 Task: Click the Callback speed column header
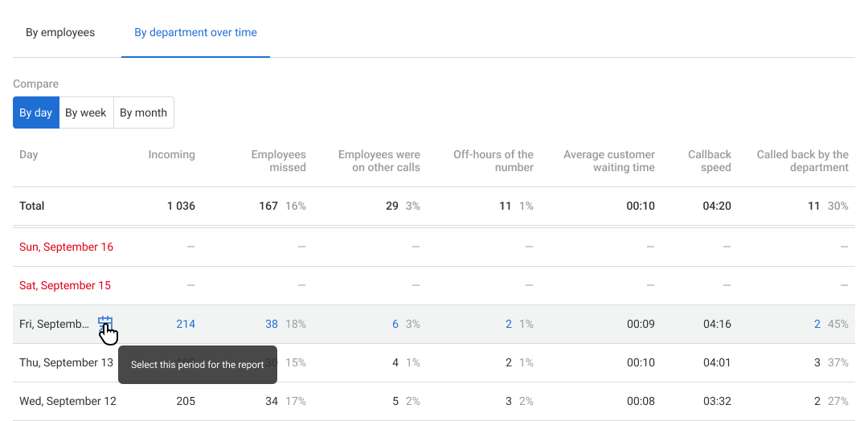click(x=710, y=161)
